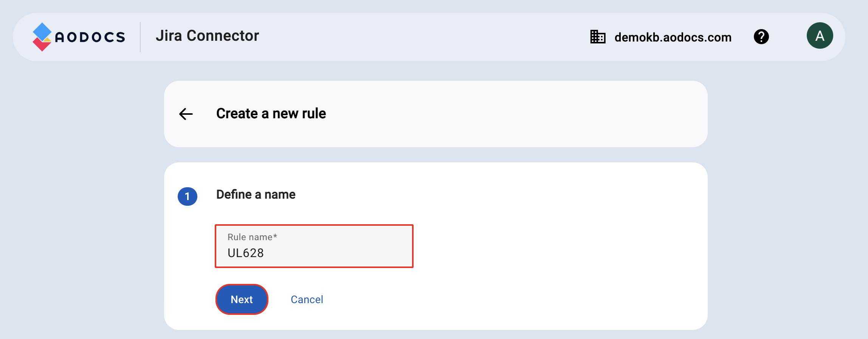868x339 pixels.
Task: Select the demokb.aodocs.com domain label
Action: tap(673, 37)
